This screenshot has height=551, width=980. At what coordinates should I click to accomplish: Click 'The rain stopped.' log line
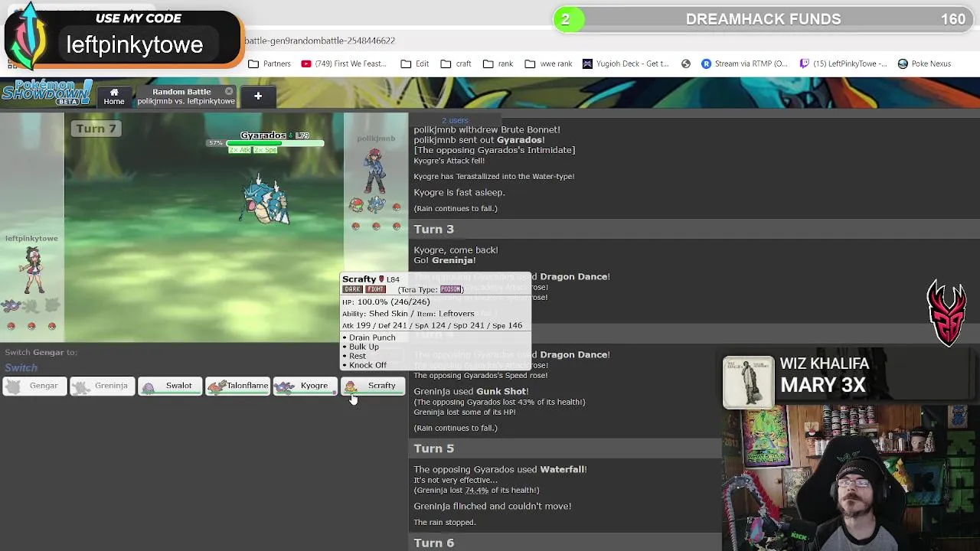tap(445, 523)
